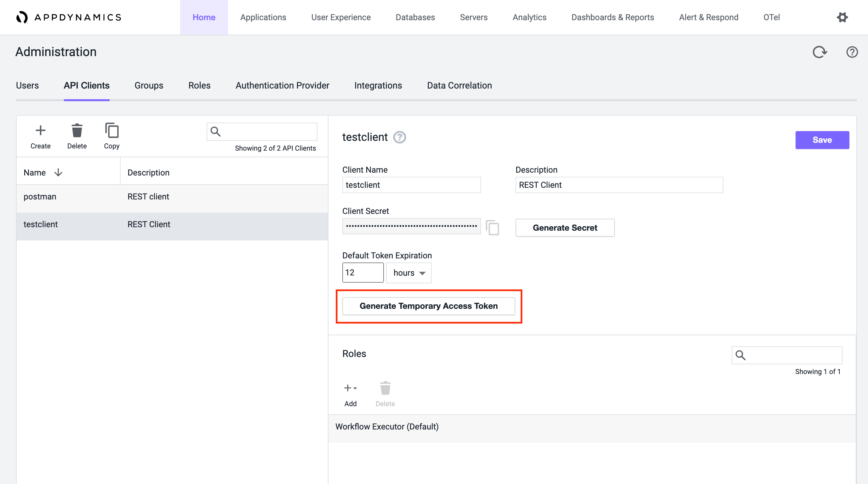
Task: Open Dashboards & Reports section
Action: (613, 17)
